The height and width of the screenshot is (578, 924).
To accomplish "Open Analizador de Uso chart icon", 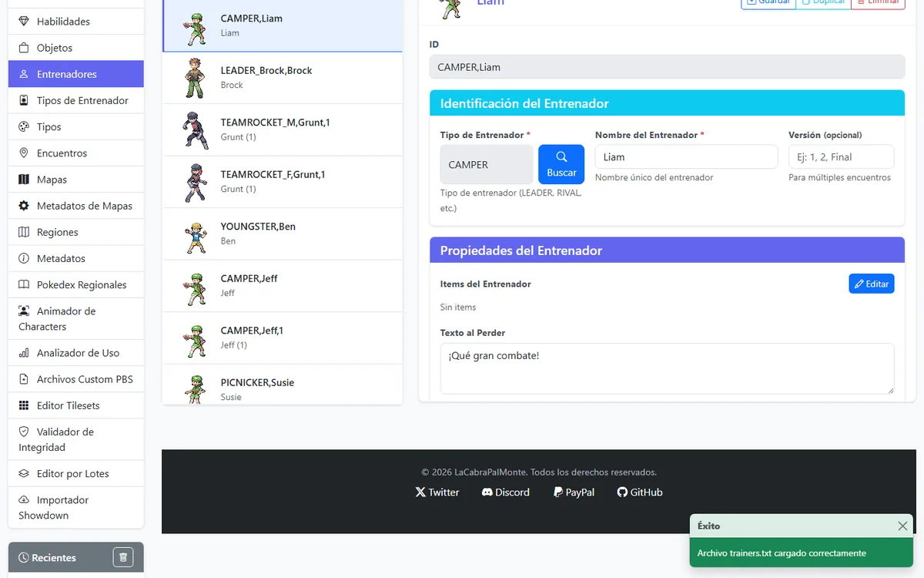I will 24,353.
